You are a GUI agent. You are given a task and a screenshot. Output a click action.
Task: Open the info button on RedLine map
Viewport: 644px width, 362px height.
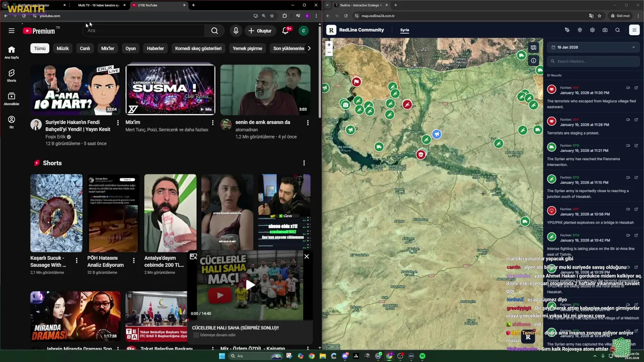tap(533, 61)
